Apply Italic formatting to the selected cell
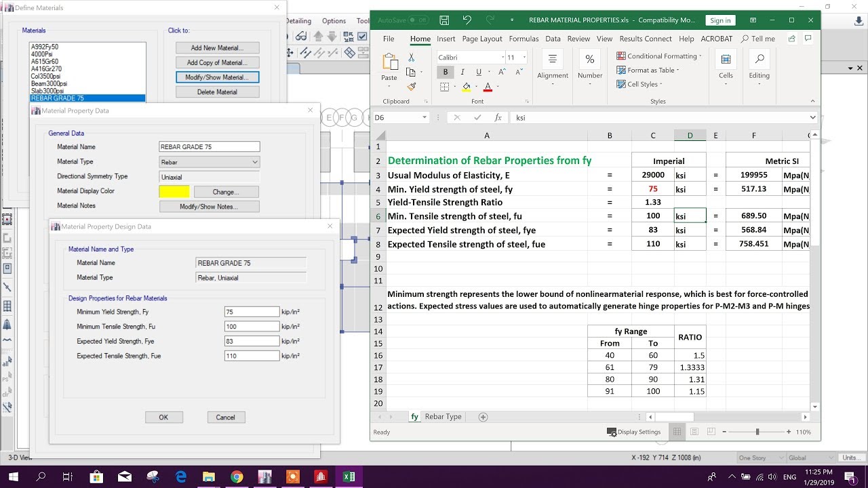This screenshot has width=868, height=488. click(x=463, y=72)
